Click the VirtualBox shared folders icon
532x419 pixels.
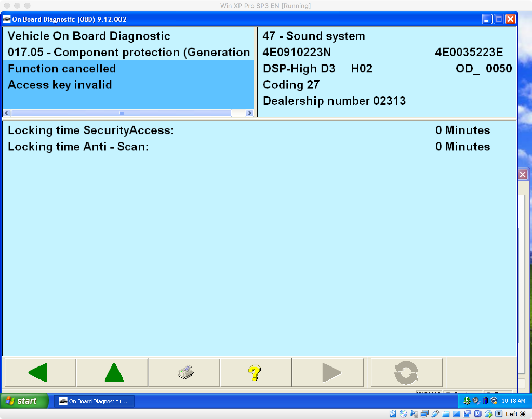[x=445, y=414]
